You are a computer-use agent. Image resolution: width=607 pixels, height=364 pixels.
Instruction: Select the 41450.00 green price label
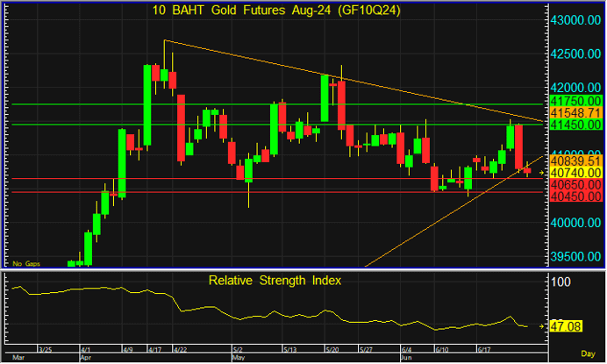576,125
